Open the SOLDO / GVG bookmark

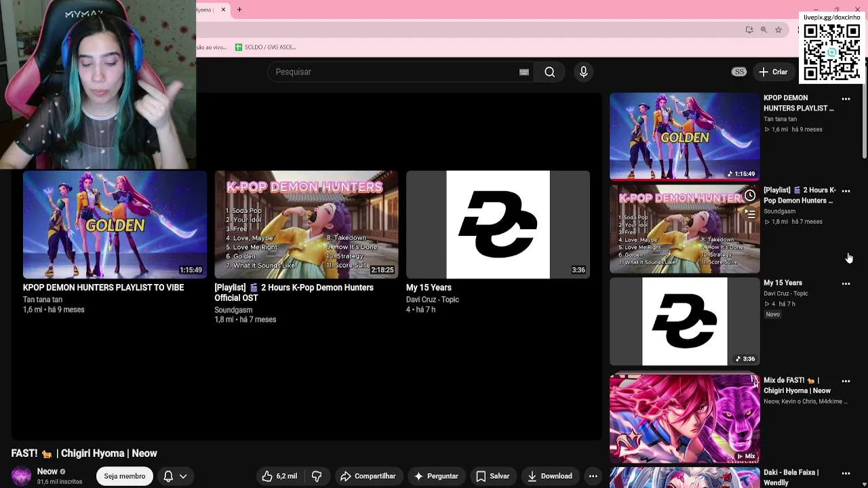[x=265, y=47]
